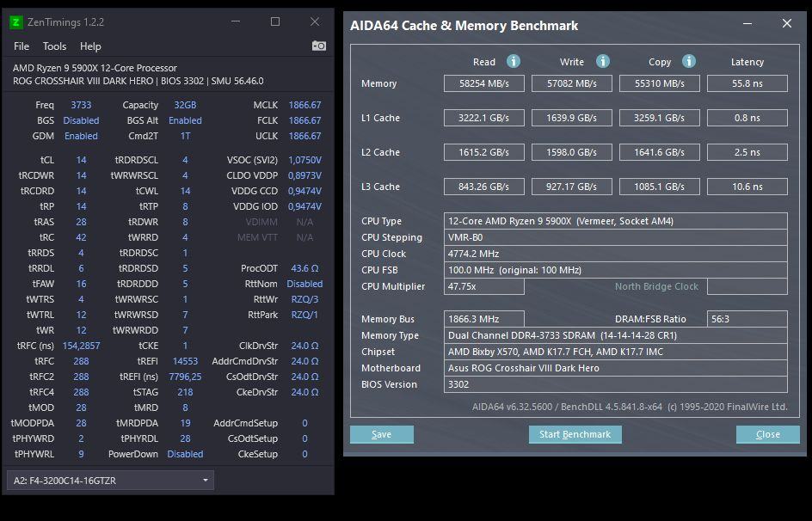Minimize the ZenTimings window
Viewport: 812px width, 521px height.
pos(236,21)
